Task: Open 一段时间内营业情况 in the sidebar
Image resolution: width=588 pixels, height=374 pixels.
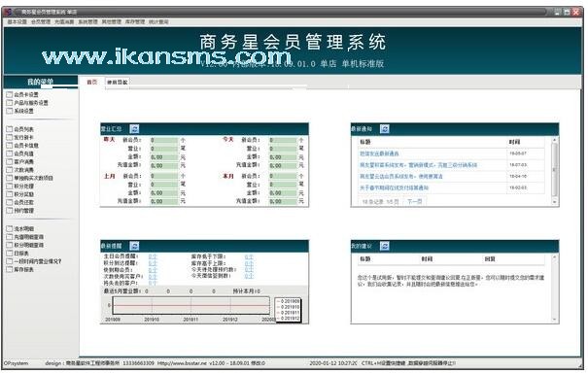Action: tap(34, 261)
